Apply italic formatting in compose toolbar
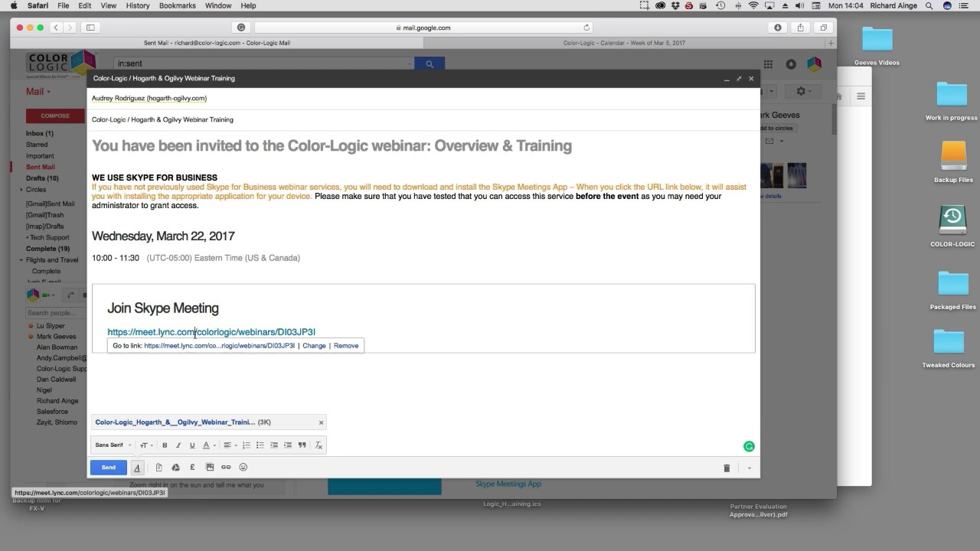Image resolution: width=980 pixels, height=551 pixels. 178,445
